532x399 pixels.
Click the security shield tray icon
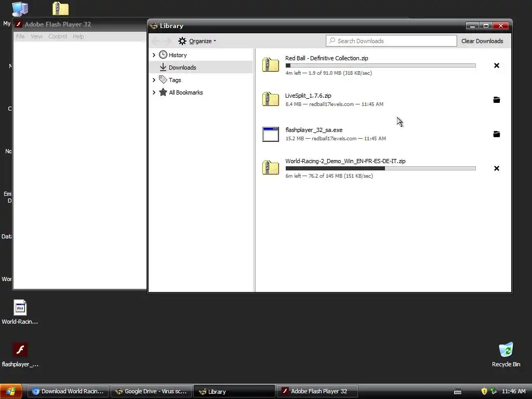coord(484,391)
